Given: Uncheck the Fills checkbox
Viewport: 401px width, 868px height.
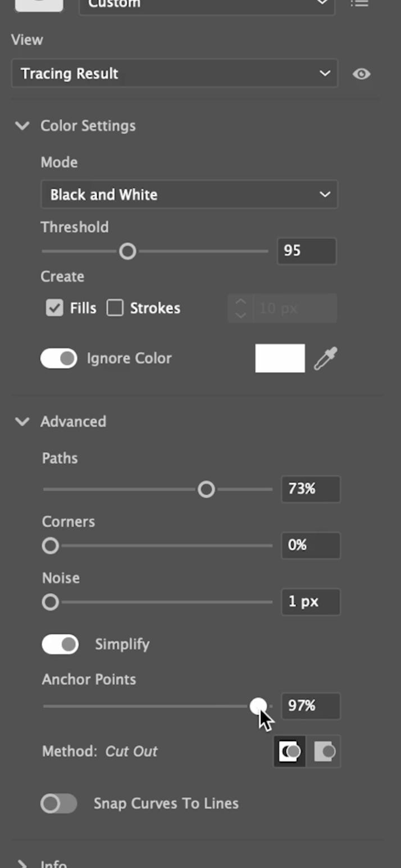Looking at the screenshot, I should click(54, 308).
